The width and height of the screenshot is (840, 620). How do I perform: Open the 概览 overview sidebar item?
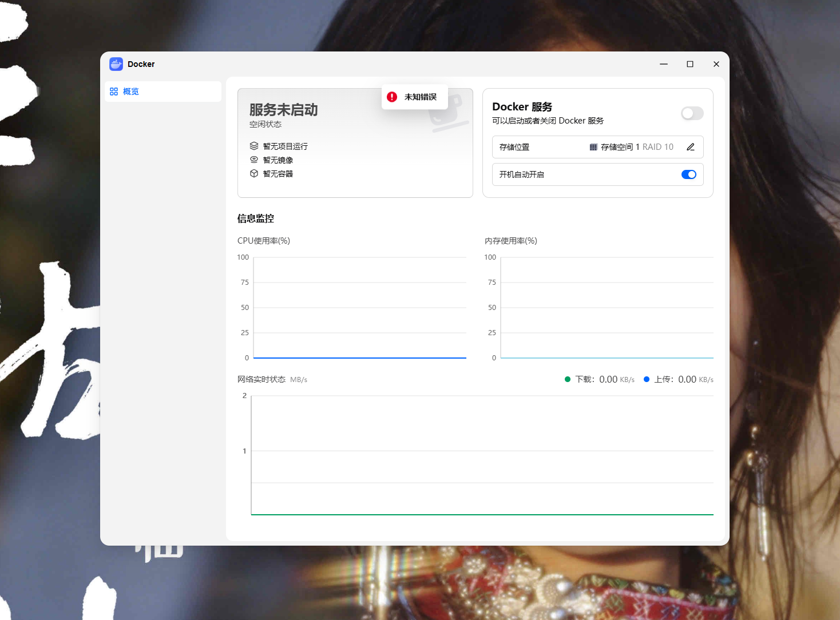pyautogui.click(x=163, y=92)
